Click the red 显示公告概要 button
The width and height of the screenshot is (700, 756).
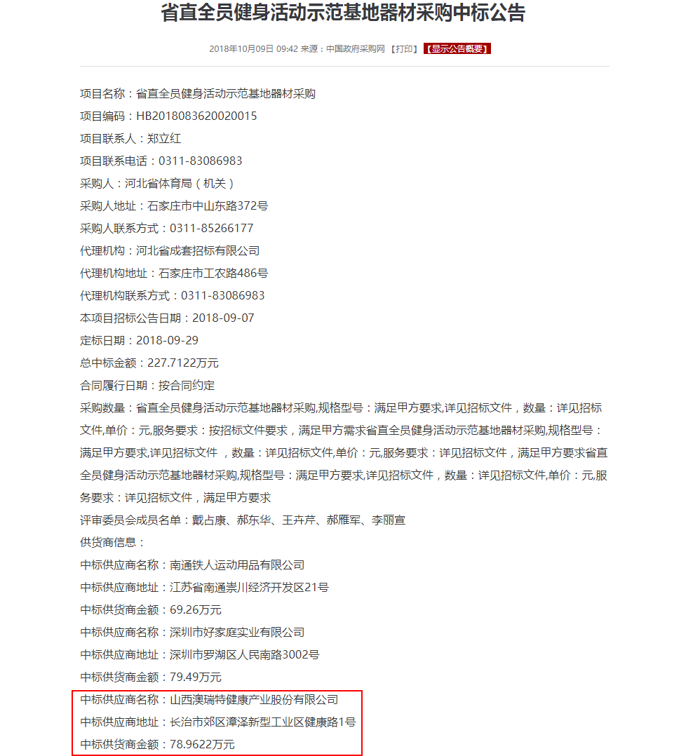457,48
